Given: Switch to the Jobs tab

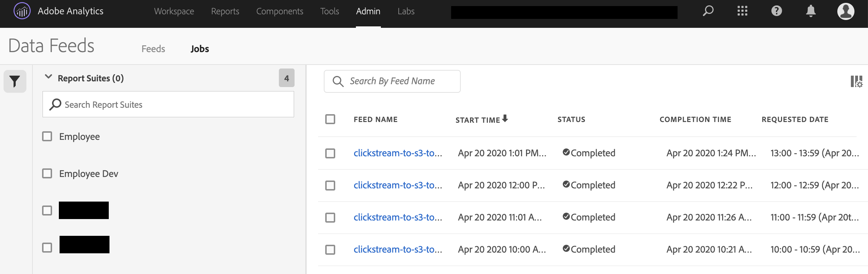Looking at the screenshot, I should 200,49.
